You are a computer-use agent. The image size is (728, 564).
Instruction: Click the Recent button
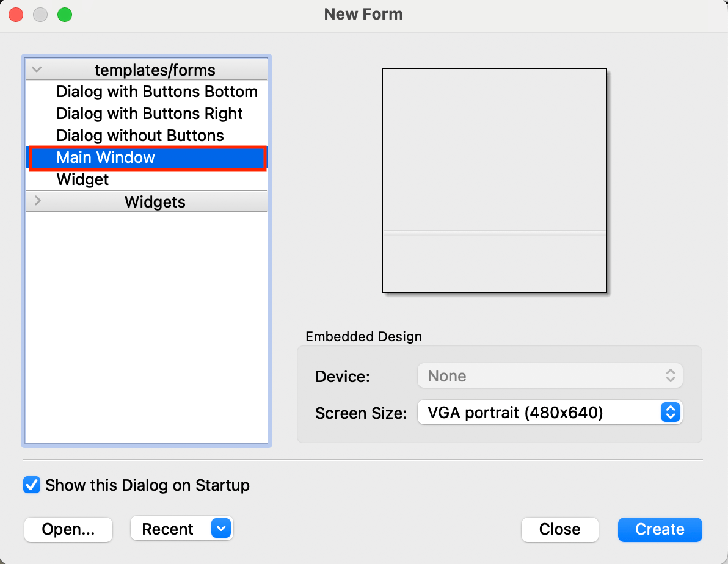181,529
